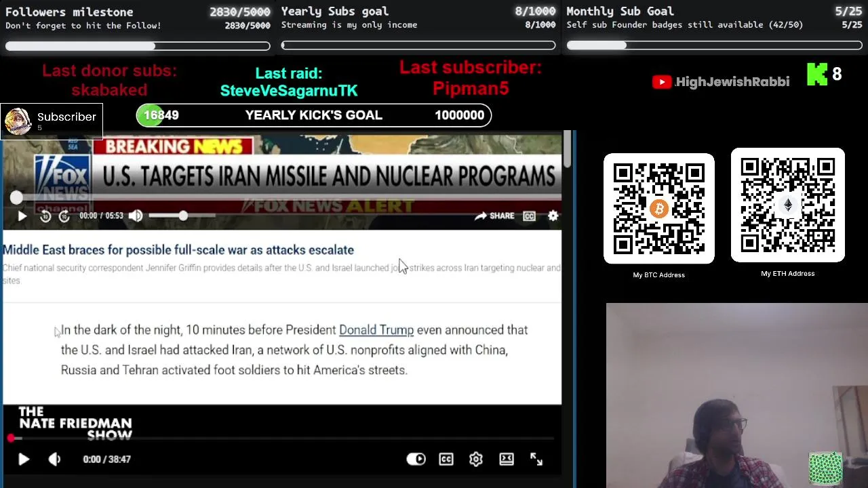The width and height of the screenshot is (868, 488).
Task: Play the Nate Friedman Show video
Action: (23, 459)
